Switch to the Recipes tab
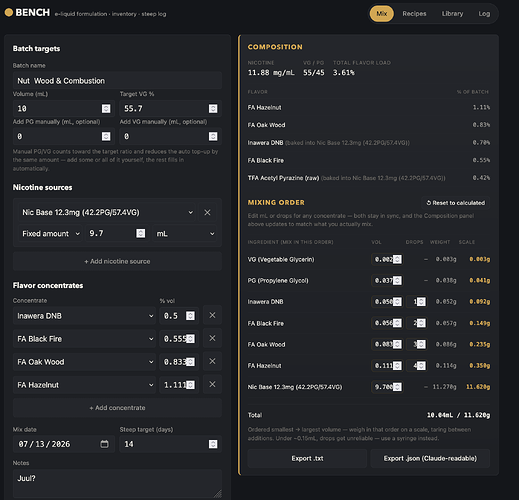This screenshot has width=519, height=500. click(x=414, y=14)
